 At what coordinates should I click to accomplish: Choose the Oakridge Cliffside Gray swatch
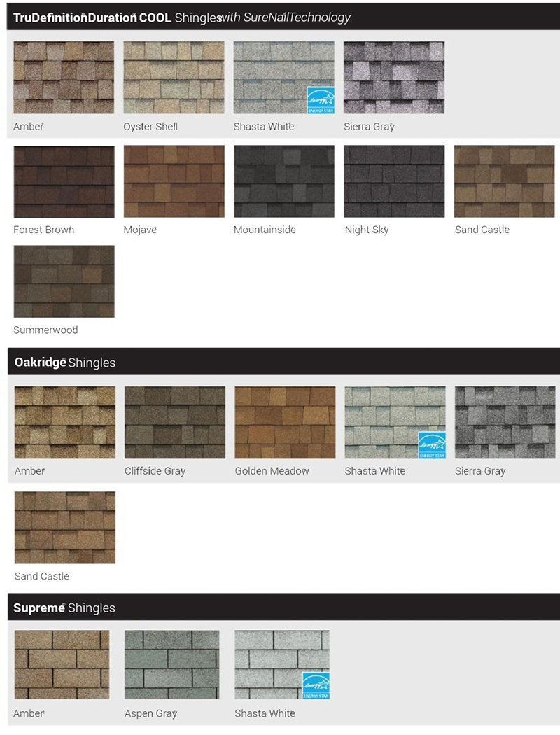[x=175, y=422]
